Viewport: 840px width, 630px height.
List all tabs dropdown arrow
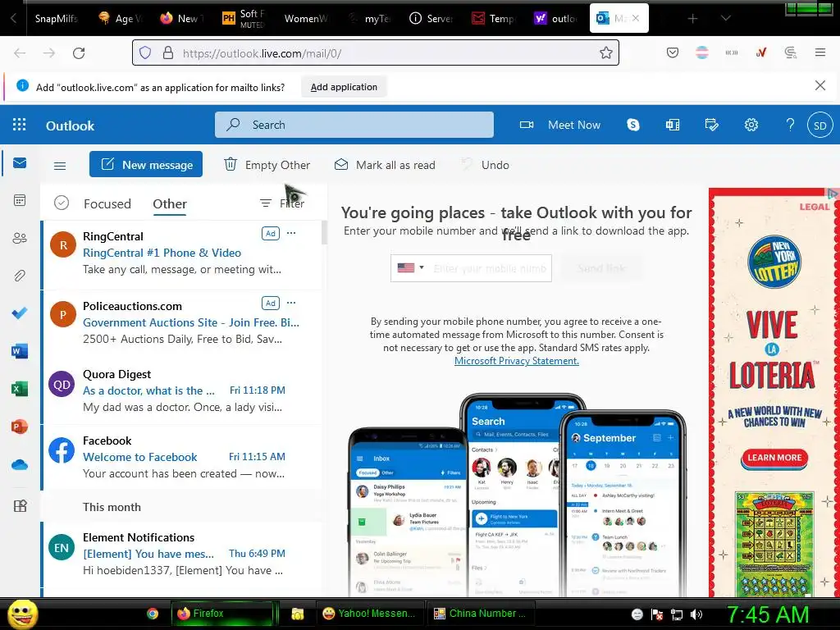726,19
